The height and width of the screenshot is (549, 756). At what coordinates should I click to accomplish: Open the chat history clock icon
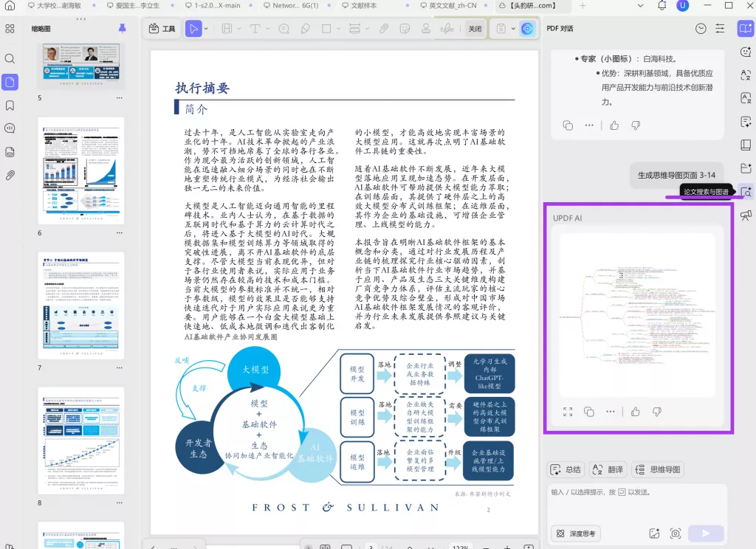(701, 29)
